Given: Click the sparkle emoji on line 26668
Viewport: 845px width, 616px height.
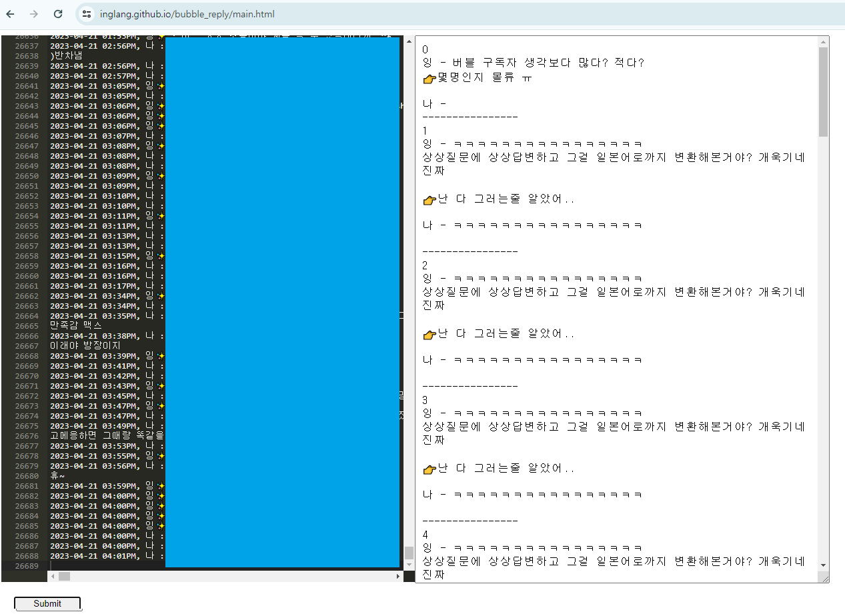Looking at the screenshot, I should point(161,356).
